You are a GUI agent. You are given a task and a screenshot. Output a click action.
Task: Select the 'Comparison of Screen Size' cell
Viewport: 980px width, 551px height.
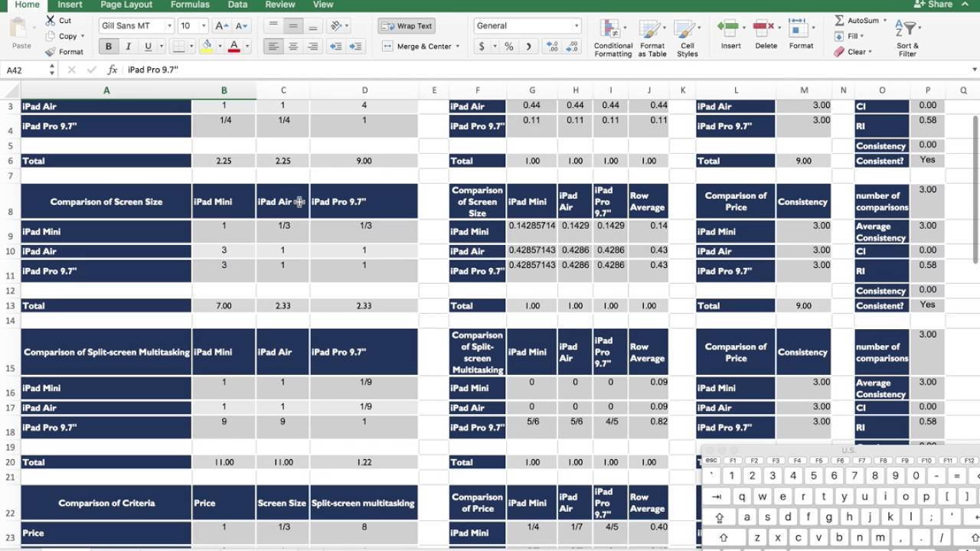106,202
